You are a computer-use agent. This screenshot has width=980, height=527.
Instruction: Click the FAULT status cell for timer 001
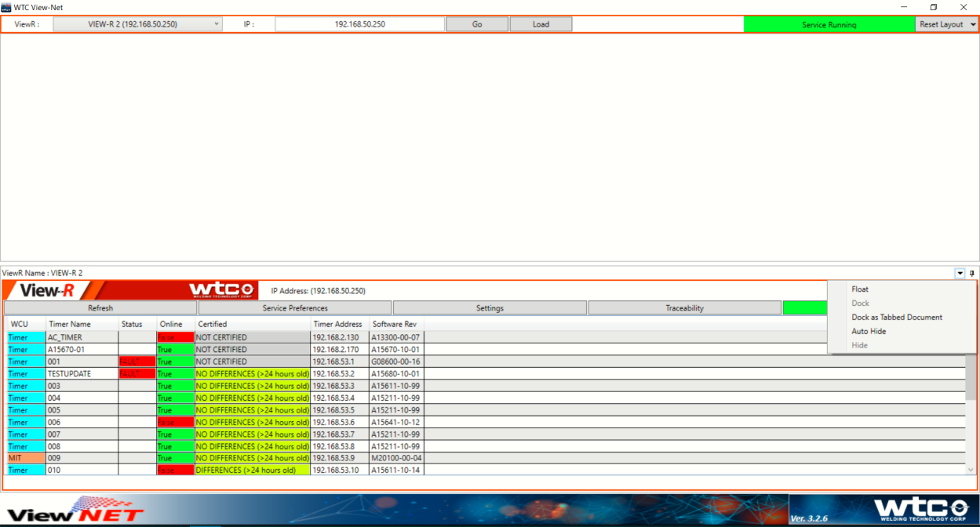[x=137, y=362]
